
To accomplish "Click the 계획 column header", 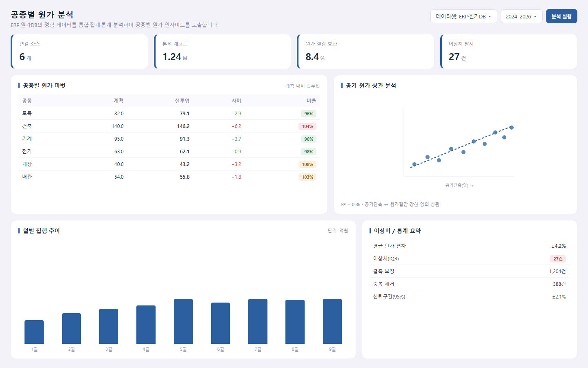I will (118, 101).
